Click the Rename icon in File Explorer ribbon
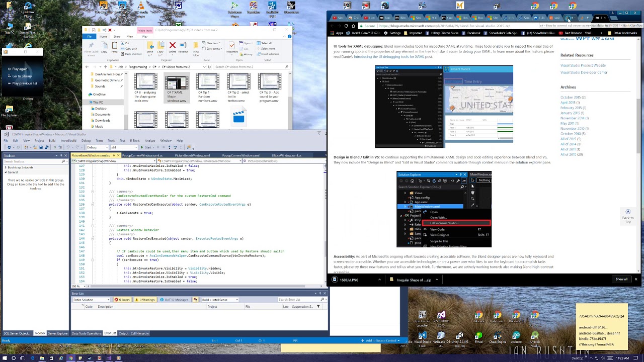The width and height of the screenshot is (644, 362). click(183, 47)
